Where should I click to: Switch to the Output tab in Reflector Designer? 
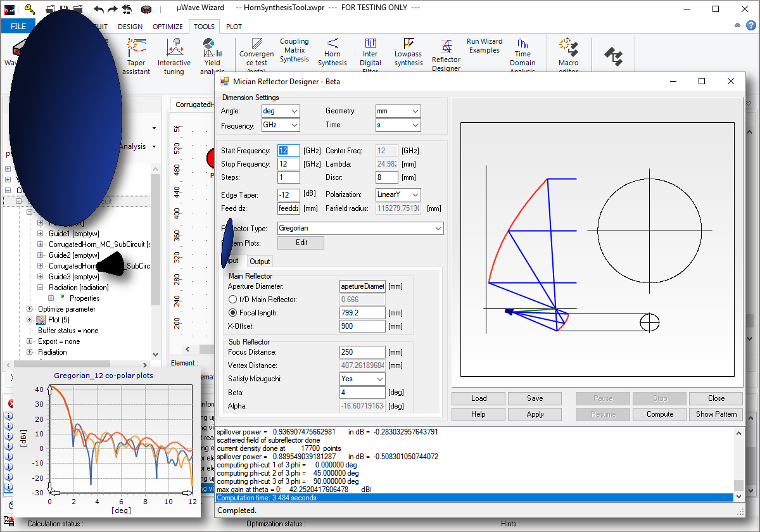click(260, 262)
